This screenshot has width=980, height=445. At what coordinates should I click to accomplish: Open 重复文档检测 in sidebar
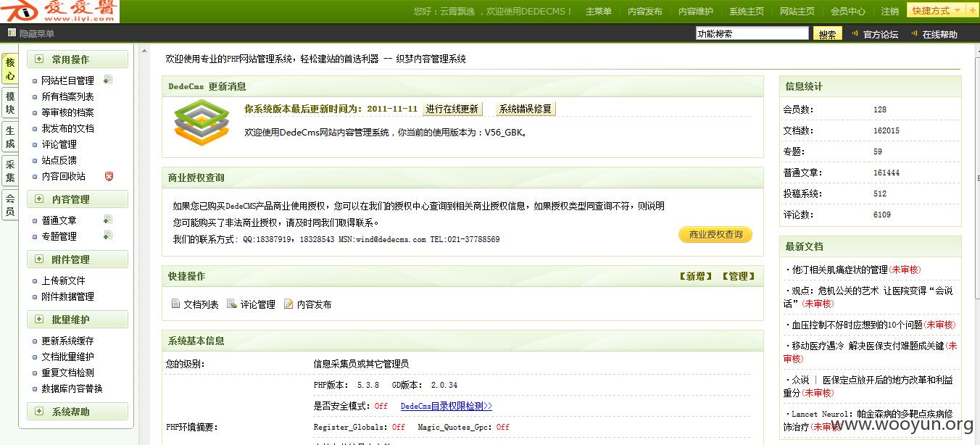67,373
